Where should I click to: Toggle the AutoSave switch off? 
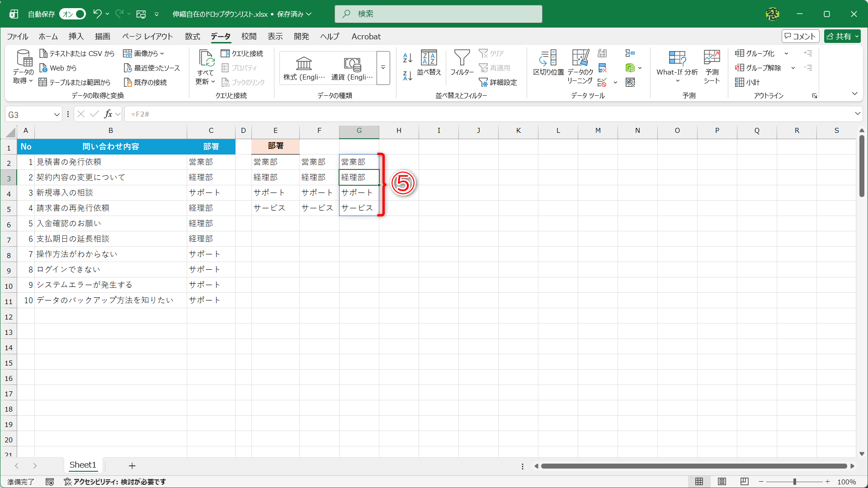pos(73,14)
